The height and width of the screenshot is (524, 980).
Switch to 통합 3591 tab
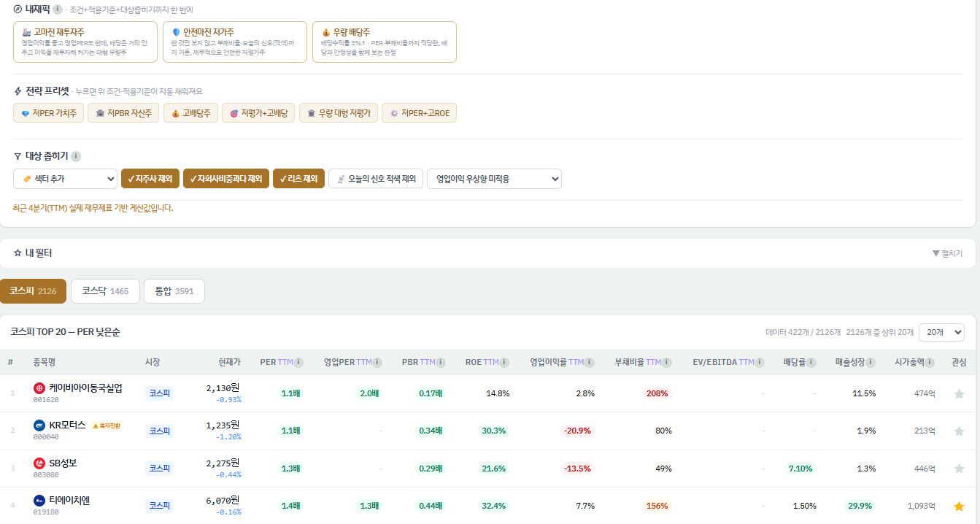[174, 290]
